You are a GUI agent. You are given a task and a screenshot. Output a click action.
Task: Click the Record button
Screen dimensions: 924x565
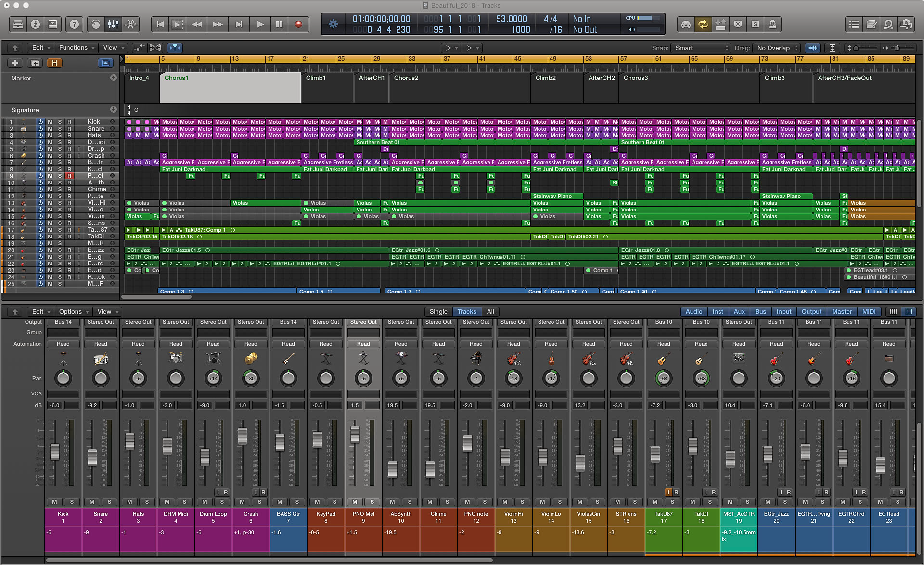point(298,24)
